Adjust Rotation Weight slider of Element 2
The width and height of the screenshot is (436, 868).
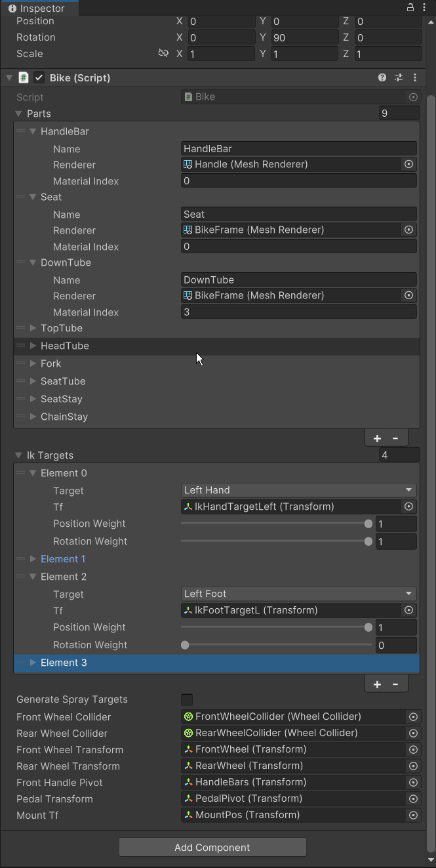277,645
